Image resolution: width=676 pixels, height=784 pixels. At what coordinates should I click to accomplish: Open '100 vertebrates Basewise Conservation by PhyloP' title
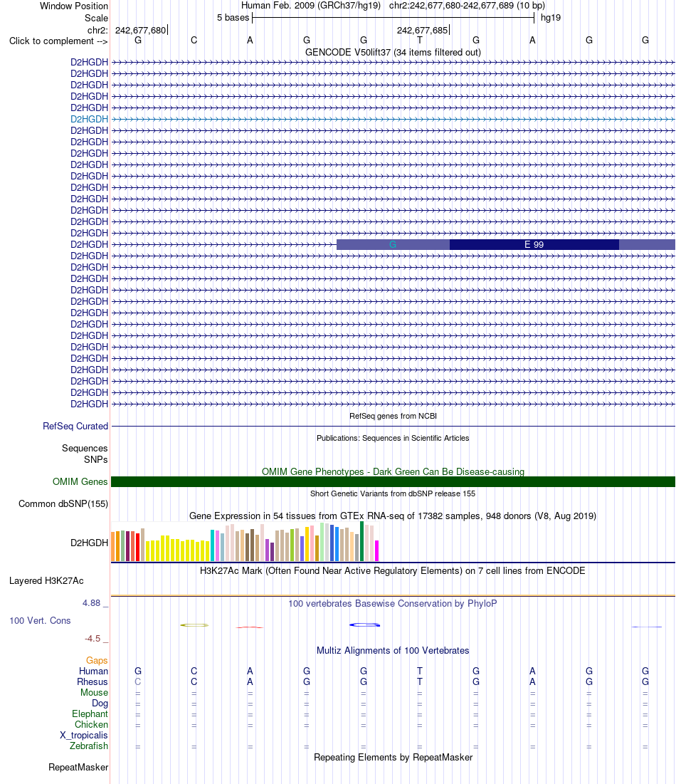393,604
